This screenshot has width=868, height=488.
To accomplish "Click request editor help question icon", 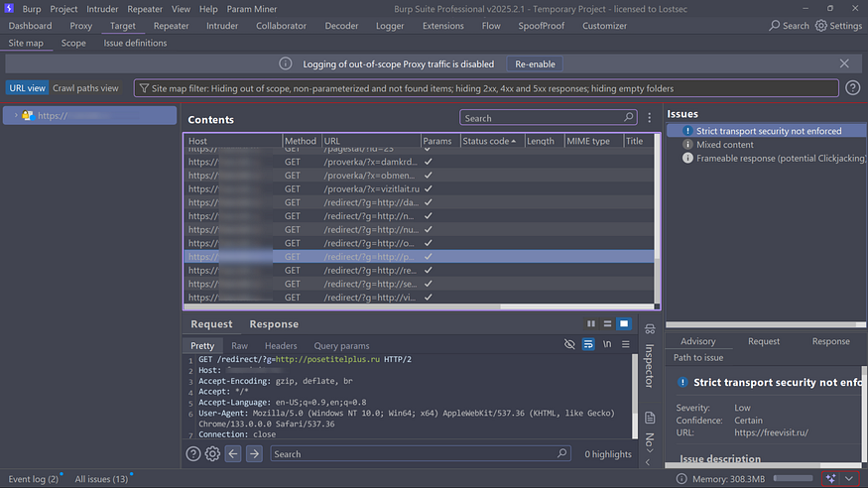I will point(193,454).
